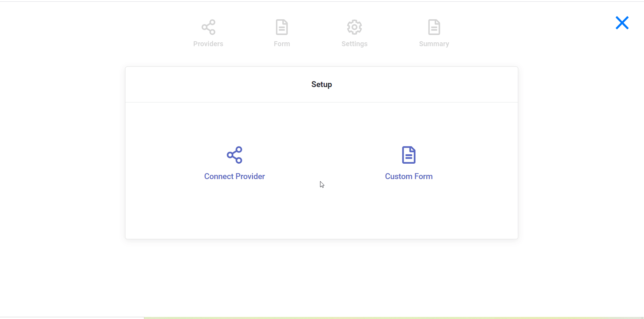
Task: Click the Form step document icon
Action: (282, 27)
